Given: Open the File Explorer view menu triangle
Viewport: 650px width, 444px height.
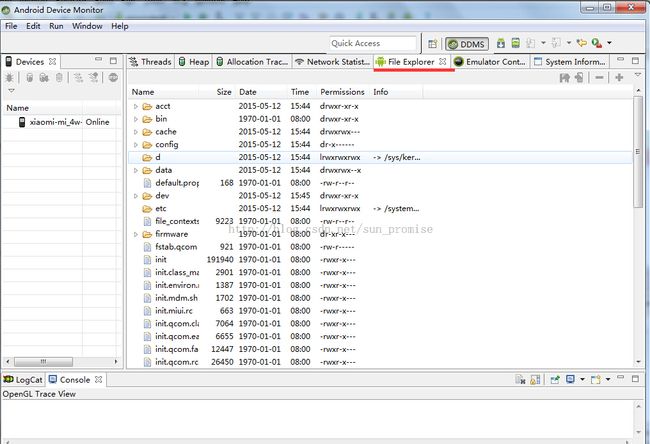Looking at the screenshot, I should pos(638,75).
